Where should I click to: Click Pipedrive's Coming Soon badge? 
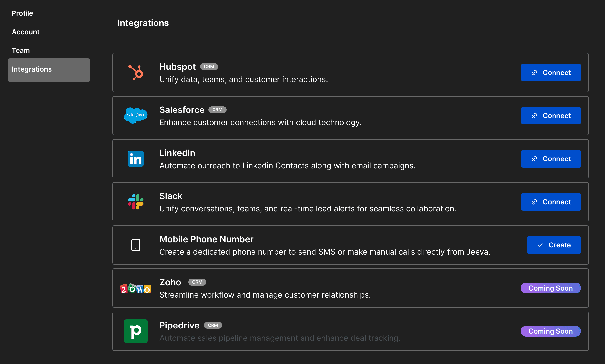[x=551, y=331]
